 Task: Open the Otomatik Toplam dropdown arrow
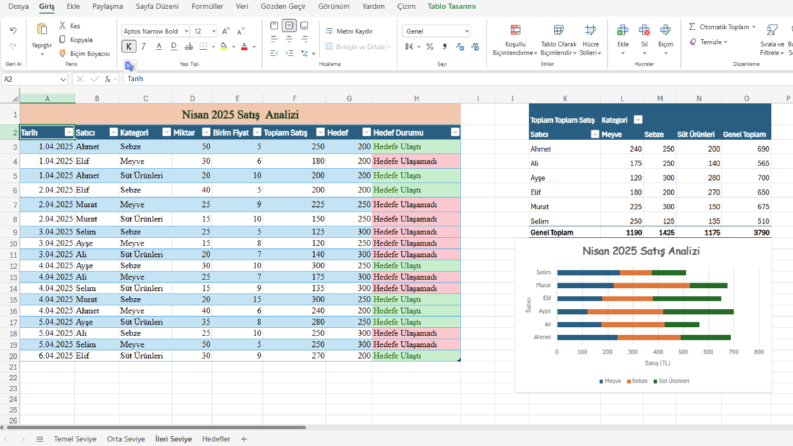(x=754, y=27)
